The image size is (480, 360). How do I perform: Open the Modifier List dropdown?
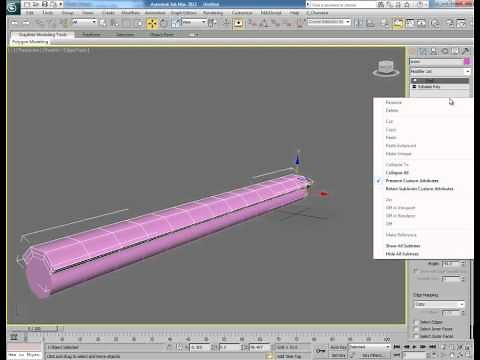(440, 72)
